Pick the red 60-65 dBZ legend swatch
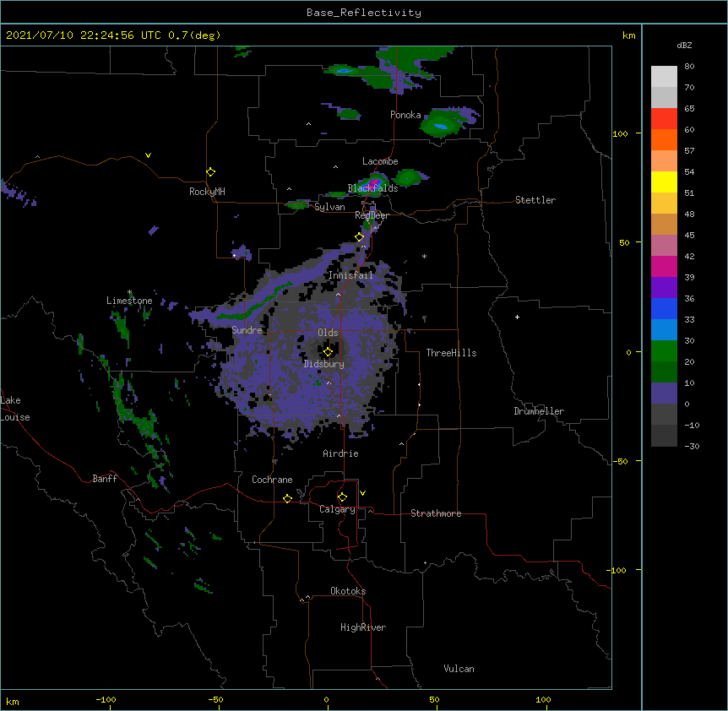Image resolution: width=728 pixels, height=711 pixels. [664, 119]
